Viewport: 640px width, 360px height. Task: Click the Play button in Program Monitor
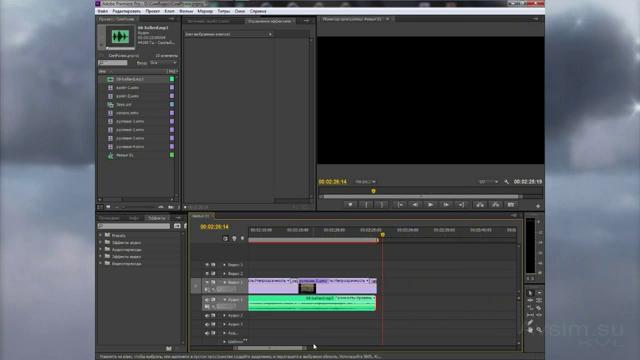pyautogui.click(x=430, y=204)
